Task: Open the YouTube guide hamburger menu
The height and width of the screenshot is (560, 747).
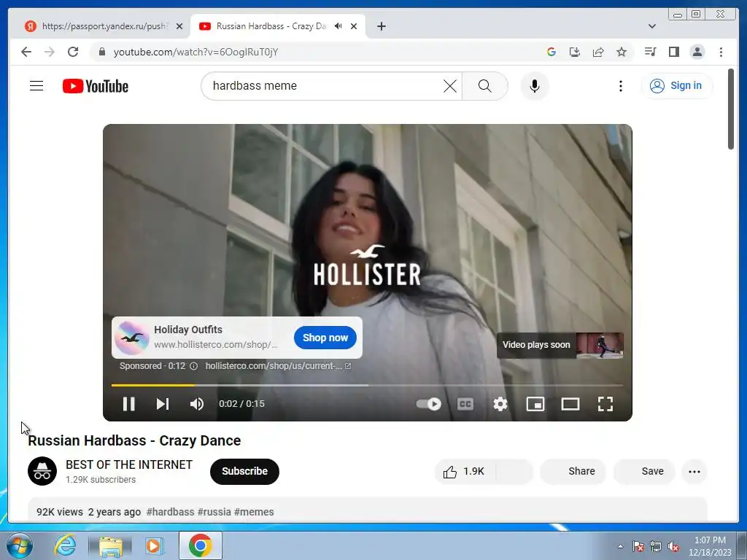Action: coord(36,86)
